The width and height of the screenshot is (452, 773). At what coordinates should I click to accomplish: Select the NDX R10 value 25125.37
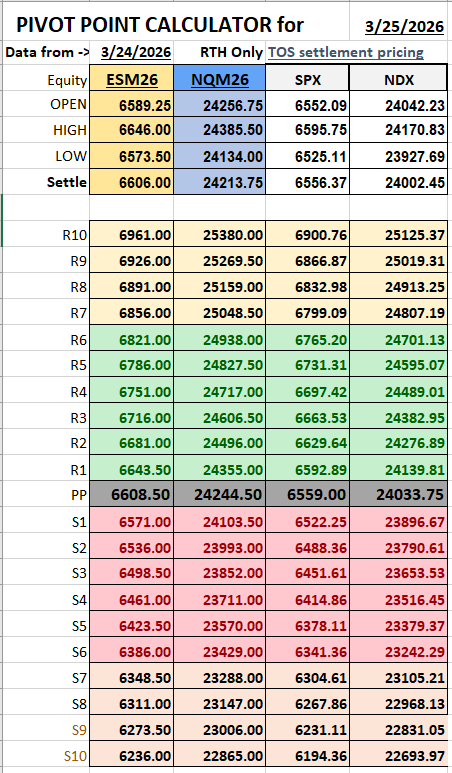399,234
